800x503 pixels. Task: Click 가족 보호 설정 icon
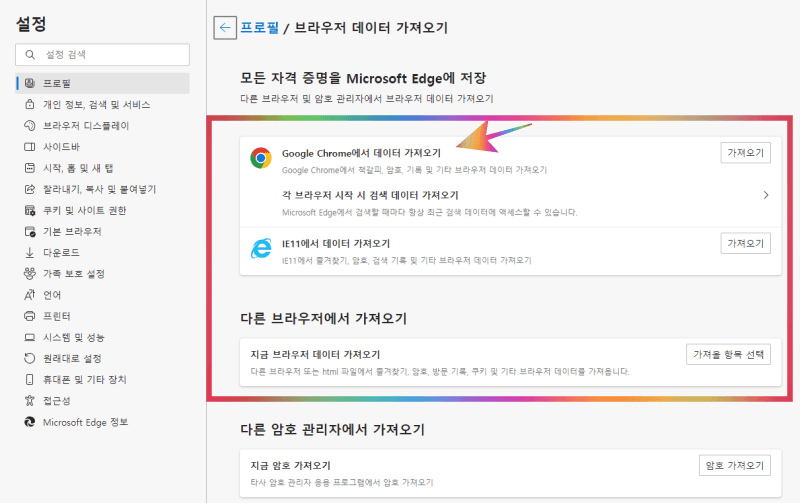tap(30, 273)
